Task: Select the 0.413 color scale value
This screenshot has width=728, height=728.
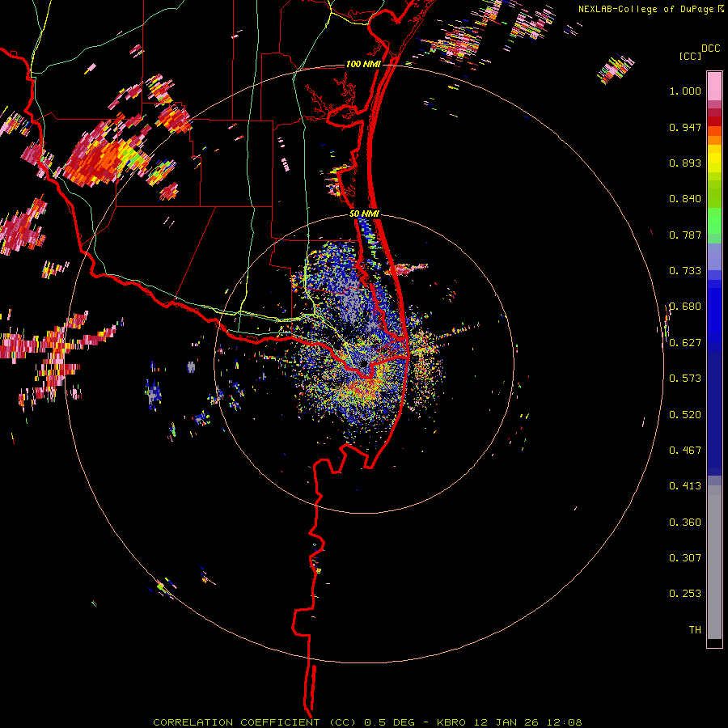Action: [x=685, y=486]
